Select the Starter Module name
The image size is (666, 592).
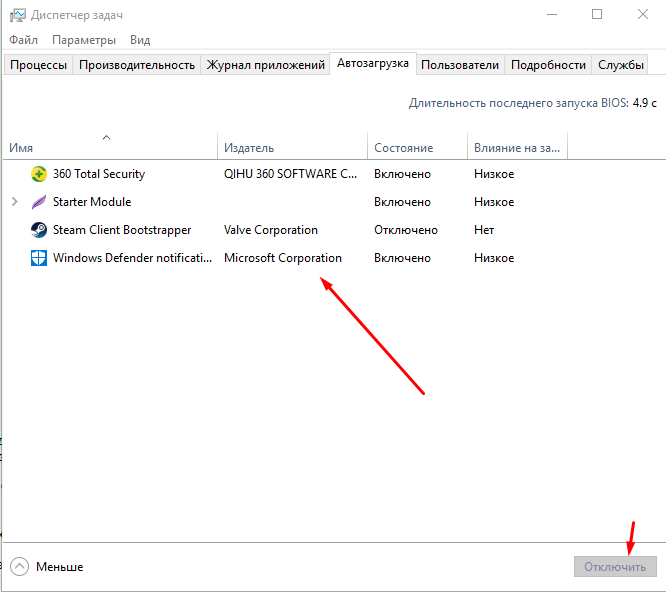click(x=92, y=202)
